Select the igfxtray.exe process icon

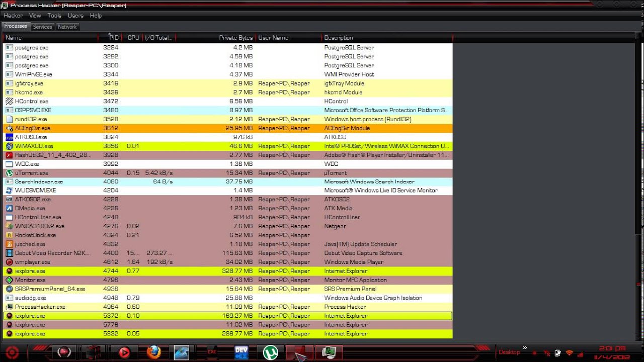tap(9, 83)
